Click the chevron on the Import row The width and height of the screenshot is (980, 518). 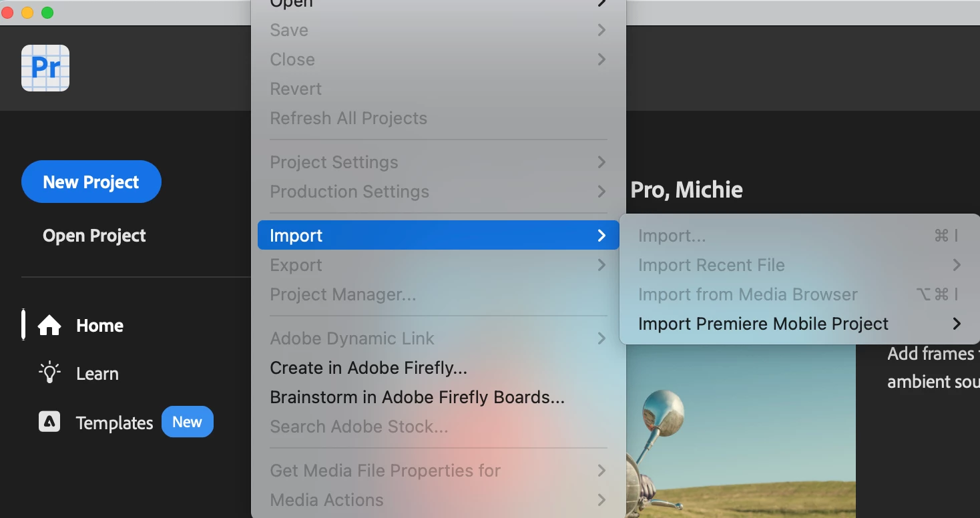[x=601, y=236]
